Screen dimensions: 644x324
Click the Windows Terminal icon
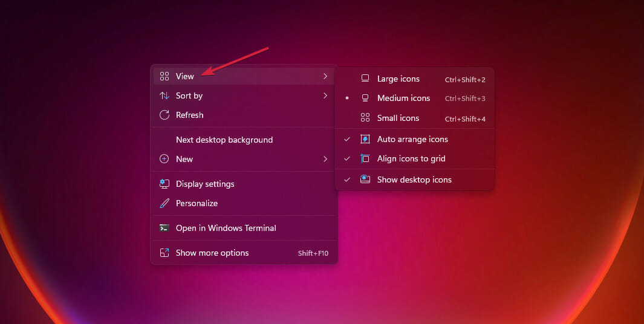(x=164, y=228)
